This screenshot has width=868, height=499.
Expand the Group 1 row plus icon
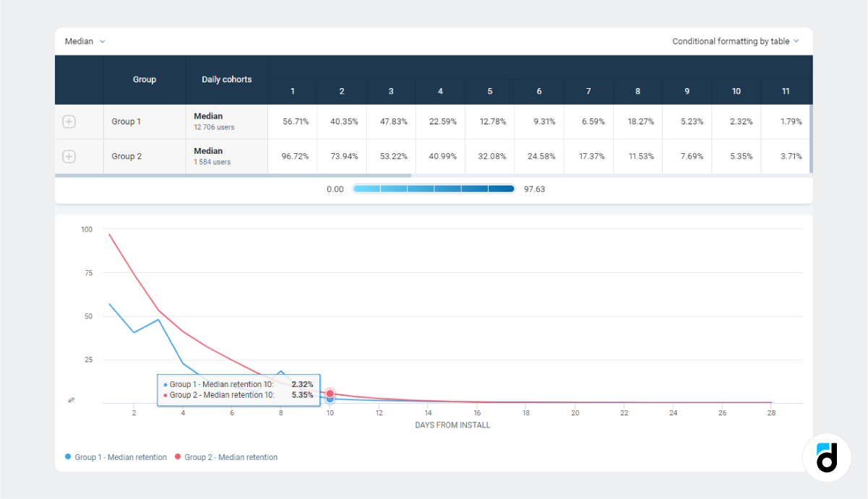click(x=69, y=122)
